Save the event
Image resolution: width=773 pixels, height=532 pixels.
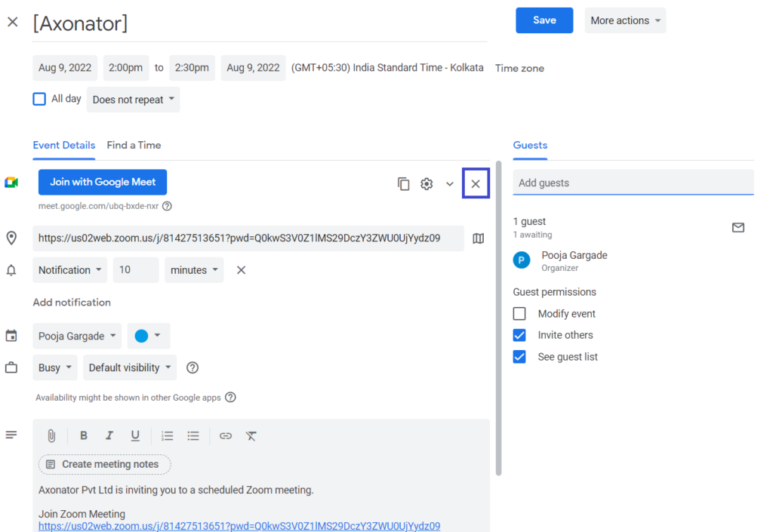pyautogui.click(x=544, y=20)
